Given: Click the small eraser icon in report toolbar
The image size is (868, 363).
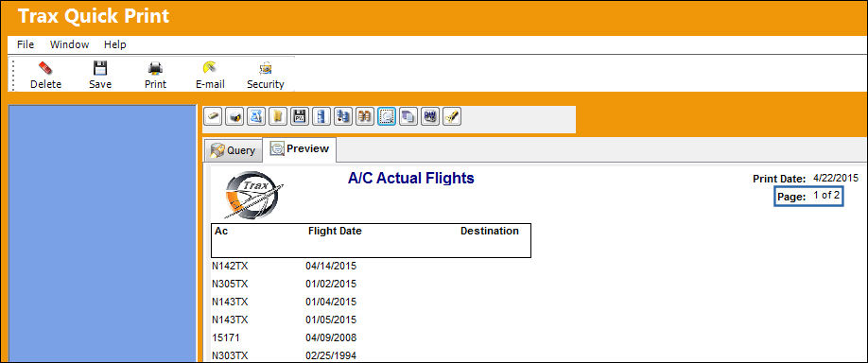Looking at the screenshot, I should 213,117.
